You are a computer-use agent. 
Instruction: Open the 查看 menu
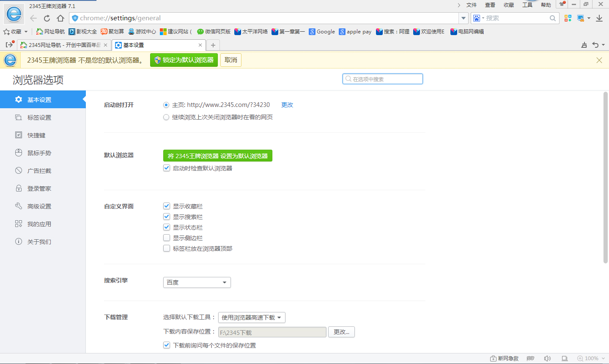490,5
